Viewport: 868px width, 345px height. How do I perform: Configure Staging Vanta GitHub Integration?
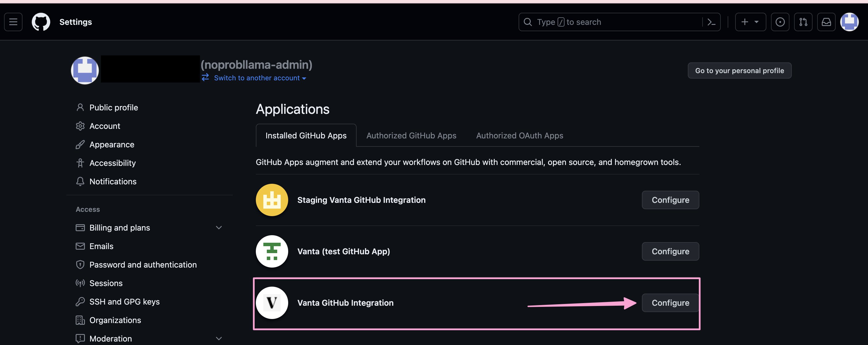[670, 200]
